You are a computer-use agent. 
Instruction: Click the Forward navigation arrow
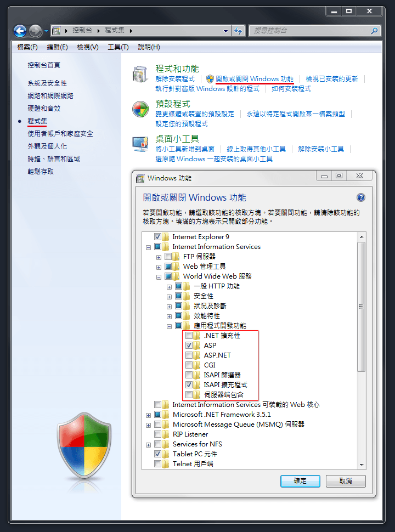[x=35, y=31]
